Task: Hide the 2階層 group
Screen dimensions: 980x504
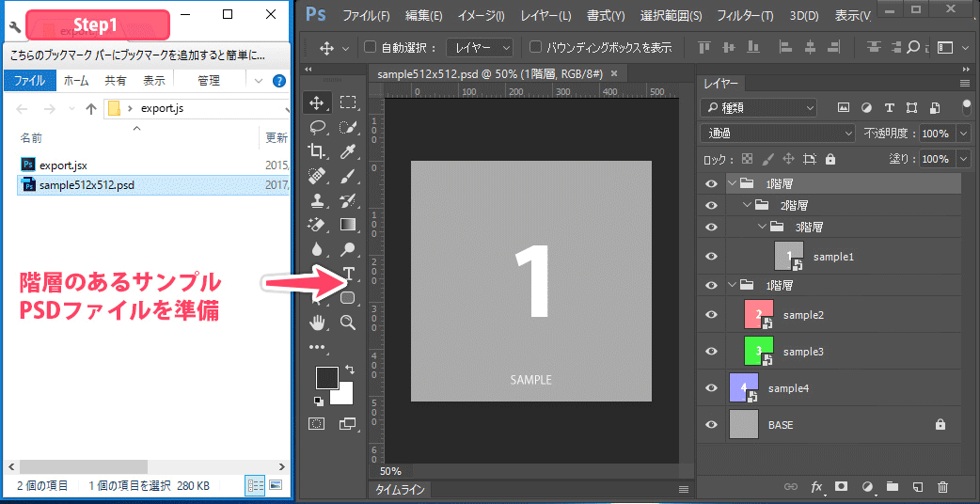Action: [x=711, y=205]
